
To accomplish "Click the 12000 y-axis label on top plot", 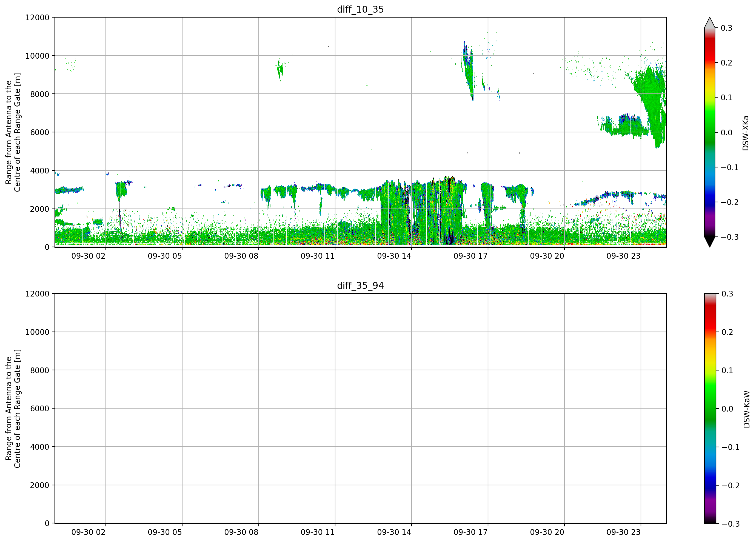I will (37, 17).
